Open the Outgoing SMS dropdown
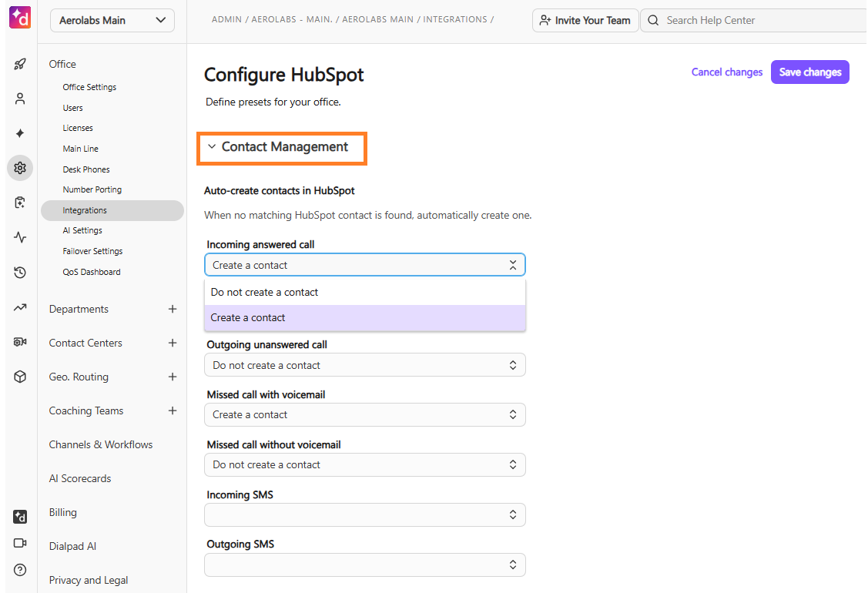The height and width of the screenshot is (593, 868). pyautogui.click(x=365, y=565)
